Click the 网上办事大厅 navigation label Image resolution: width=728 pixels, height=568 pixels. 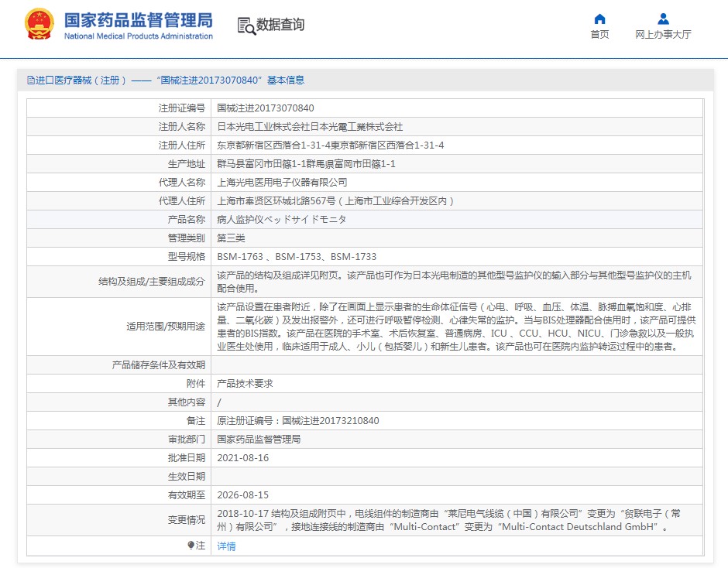click(x=663, y=34)
